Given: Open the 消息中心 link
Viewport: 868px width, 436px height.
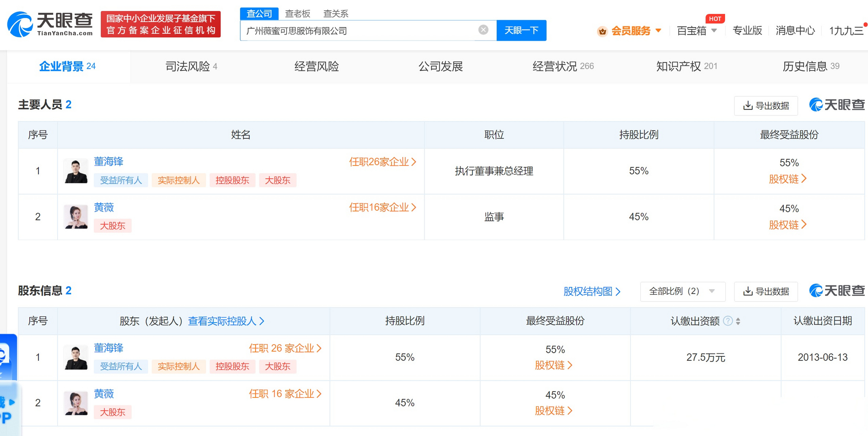Looking at the screenshot, I should click(x=795, y=31).
